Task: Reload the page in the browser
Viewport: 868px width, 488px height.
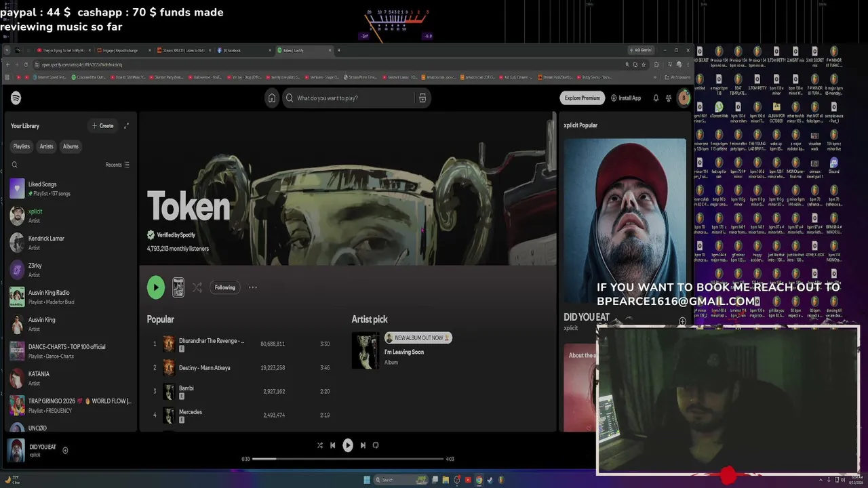Action: [x=26, y=64]
